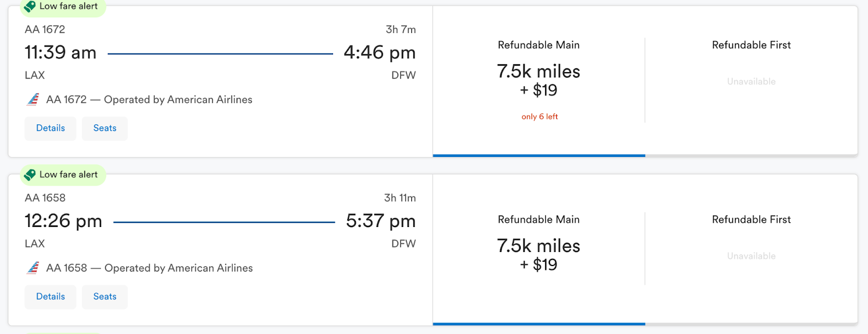Viewport: 868px width, 334px height.
Task: Open Seats for flight AA 1658
Action: click(105, 297)
